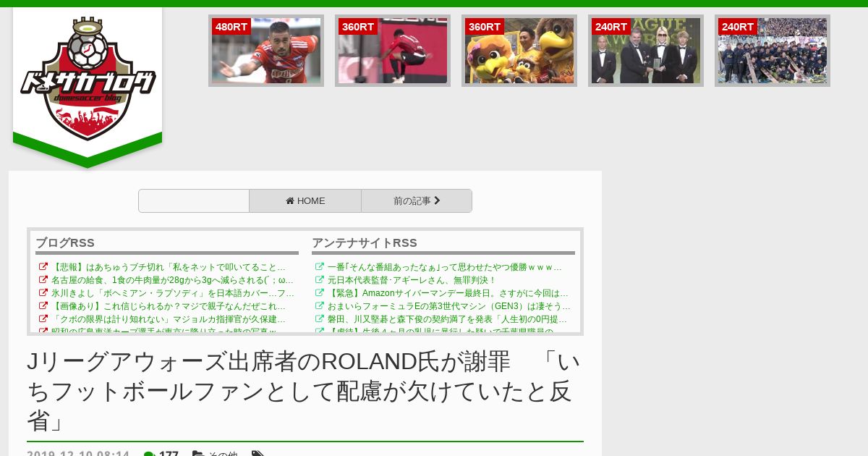Open 磐田、川又堅碁と森下俊 link
The height and width of the screenshot is (456, 868).
click(448, 319)
